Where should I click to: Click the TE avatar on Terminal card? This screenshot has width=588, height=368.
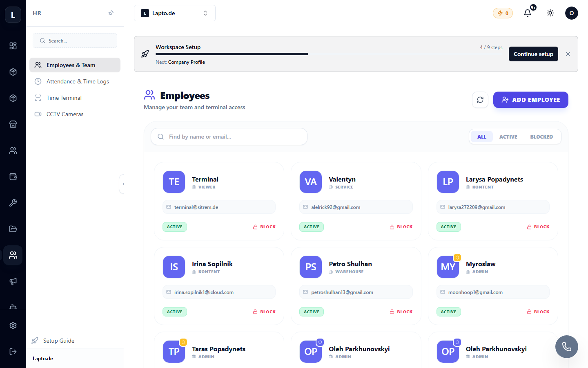(174, 182)
